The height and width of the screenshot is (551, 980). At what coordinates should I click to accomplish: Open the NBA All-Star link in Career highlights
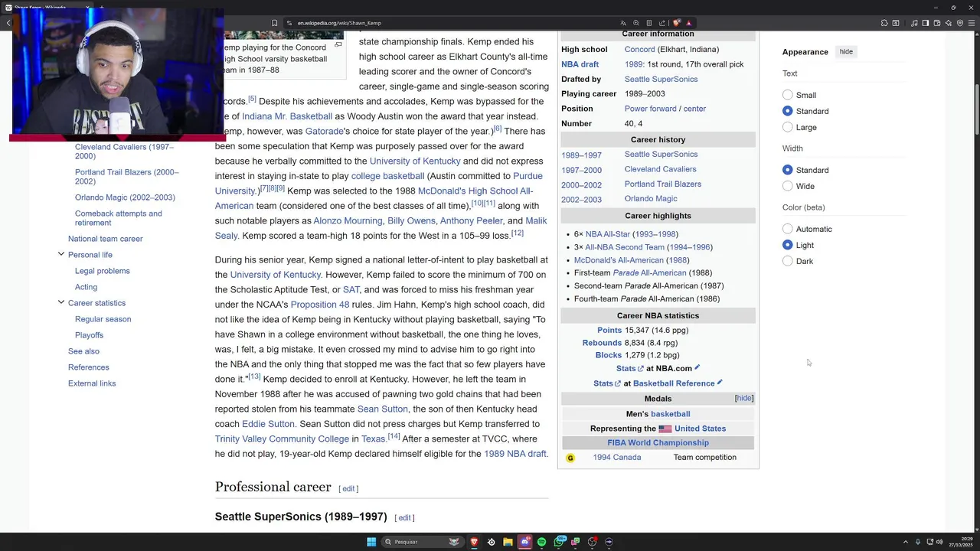click(x=608, y=234)
